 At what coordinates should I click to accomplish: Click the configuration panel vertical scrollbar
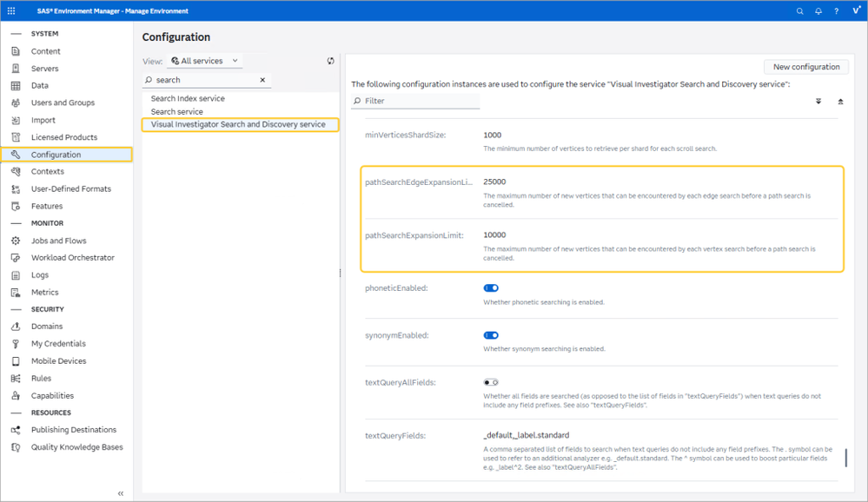[846, 458]
